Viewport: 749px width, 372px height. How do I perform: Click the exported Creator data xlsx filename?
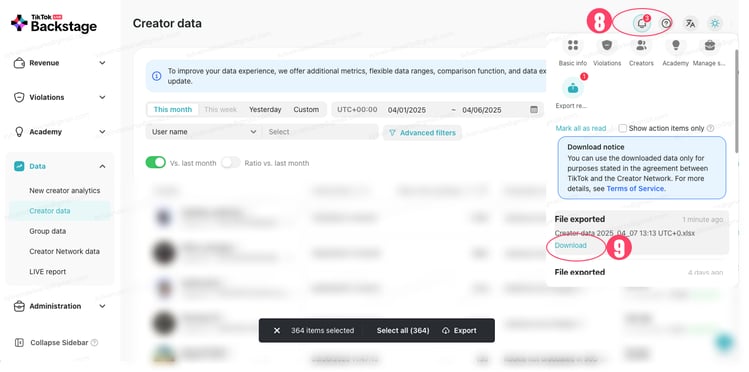click(624, 233)
